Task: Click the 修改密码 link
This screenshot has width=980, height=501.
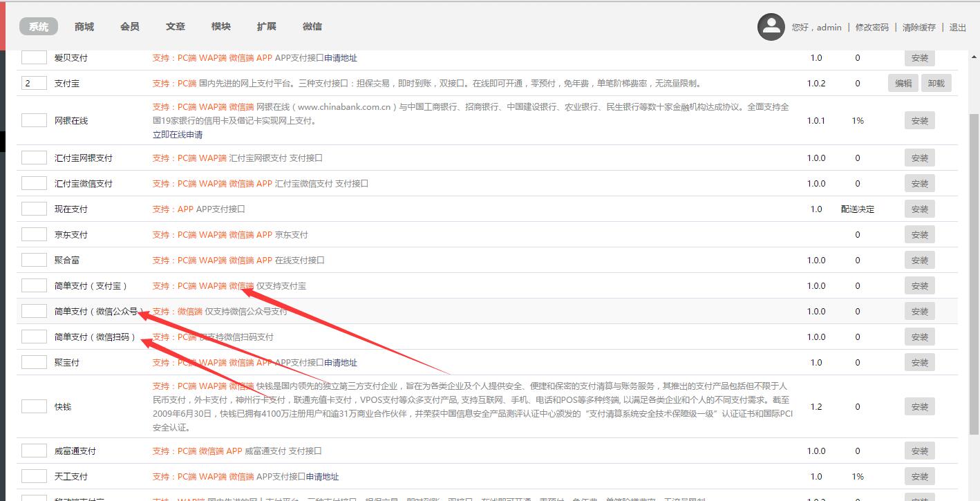Action: [x=871, y=28]
